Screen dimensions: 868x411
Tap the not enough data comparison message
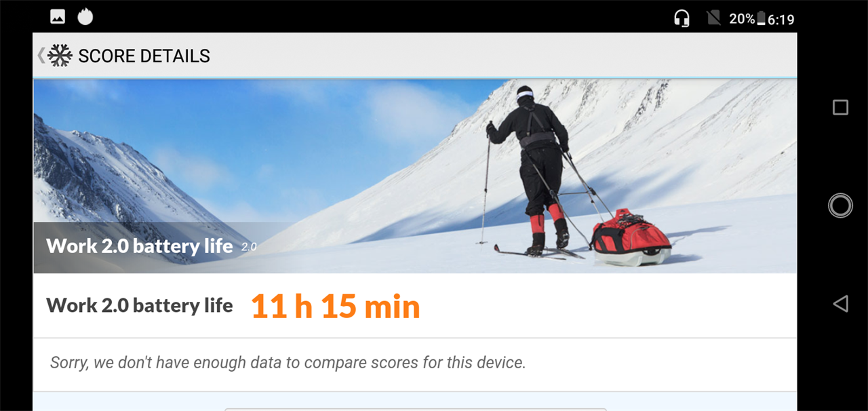(288, 363)
